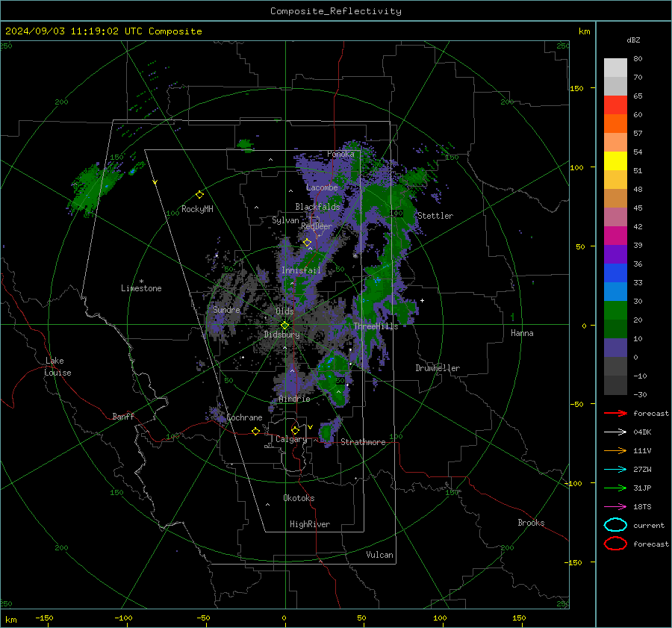This screenshot has height=628, width=672.
Task: Click the yellow radar-center diamond at Didsbury
Action: (x=284, y=326)
